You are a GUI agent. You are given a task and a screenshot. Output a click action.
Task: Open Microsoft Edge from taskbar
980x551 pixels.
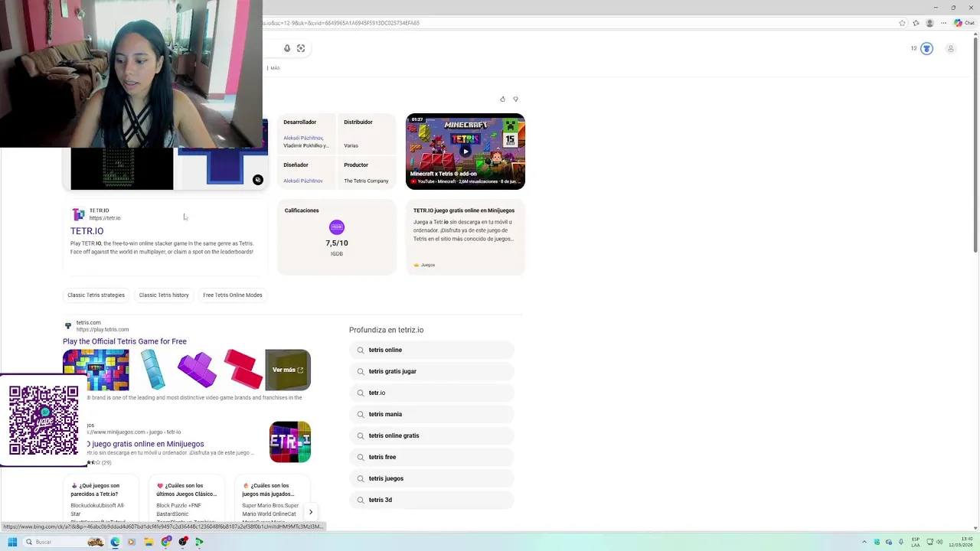[x=115, y=542]
